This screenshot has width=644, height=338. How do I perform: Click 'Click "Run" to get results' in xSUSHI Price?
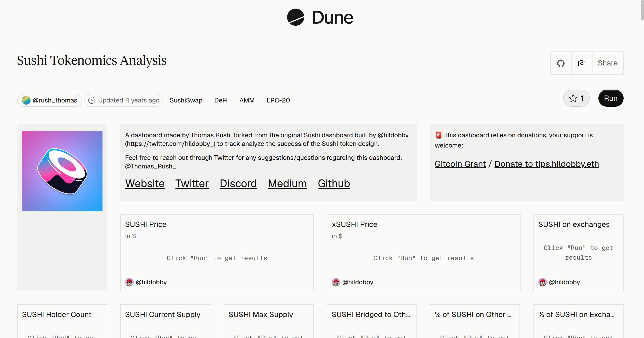click(423, 258)
